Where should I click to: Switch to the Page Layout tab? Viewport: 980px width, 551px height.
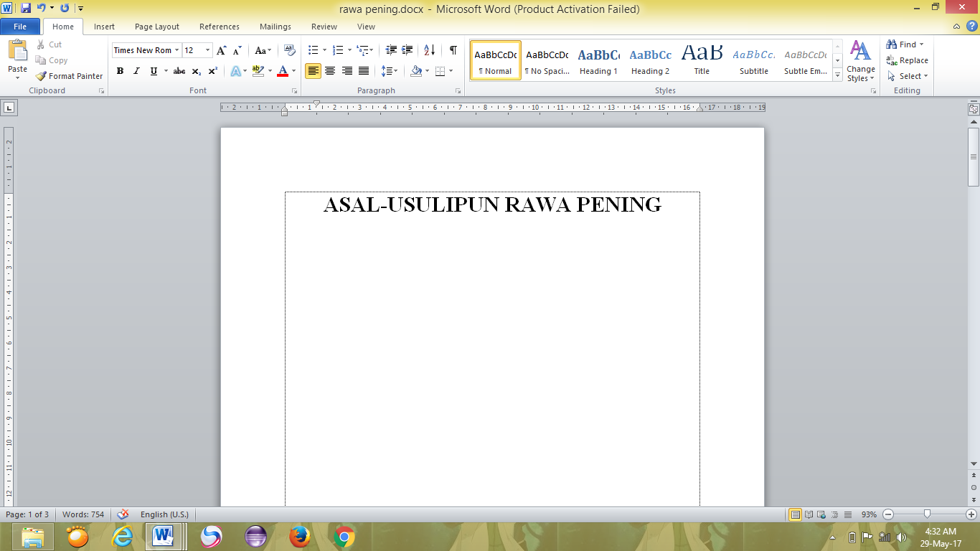156,27
